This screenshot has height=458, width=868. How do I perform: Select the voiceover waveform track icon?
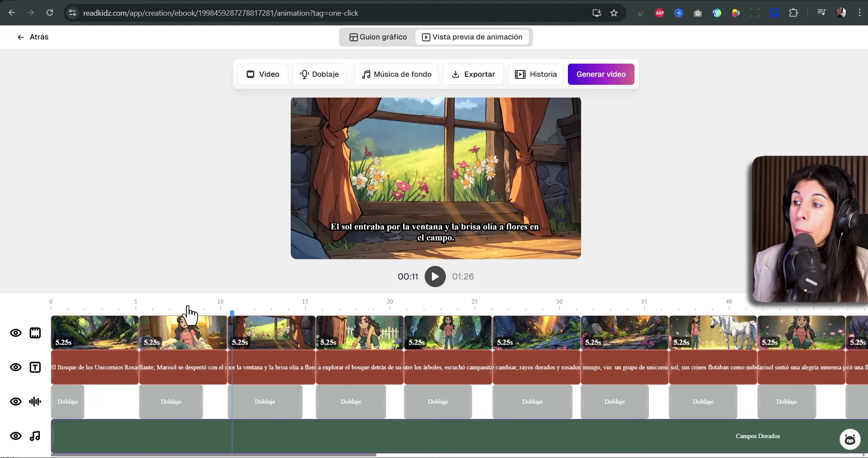coord(35,402)
